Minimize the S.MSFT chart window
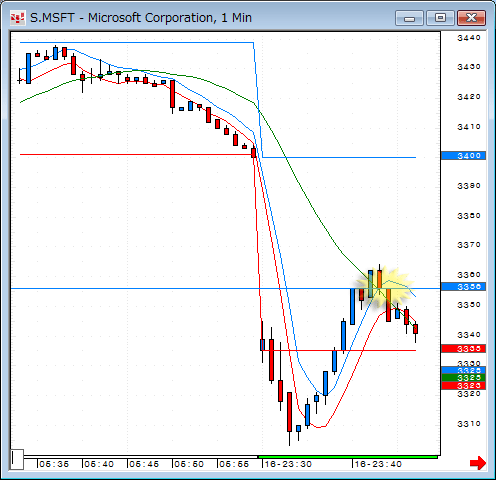Viewport: 496px width, 480px height. point(409,18)
